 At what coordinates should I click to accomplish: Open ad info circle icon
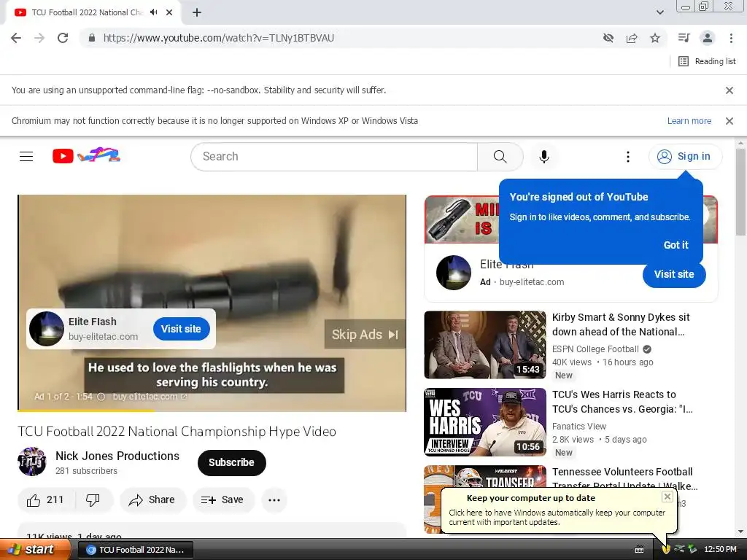101,396
